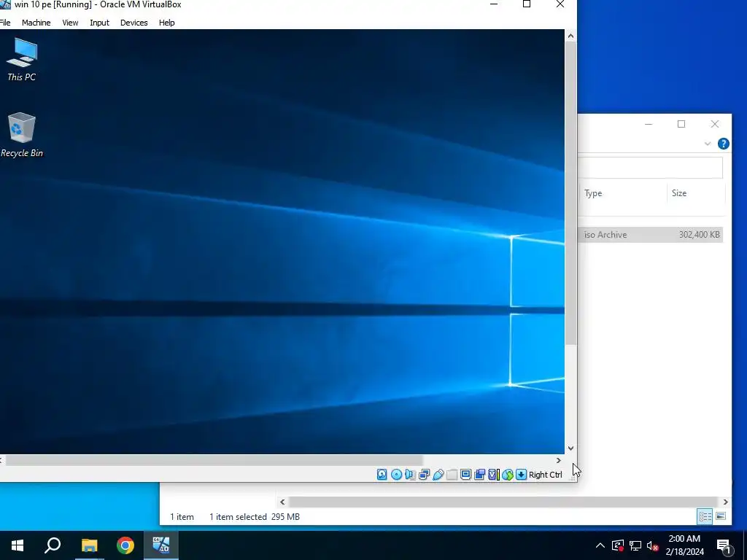Open Windows taskbar search
The height and width of the screenshot is (560, 747).
pos(53,545)
